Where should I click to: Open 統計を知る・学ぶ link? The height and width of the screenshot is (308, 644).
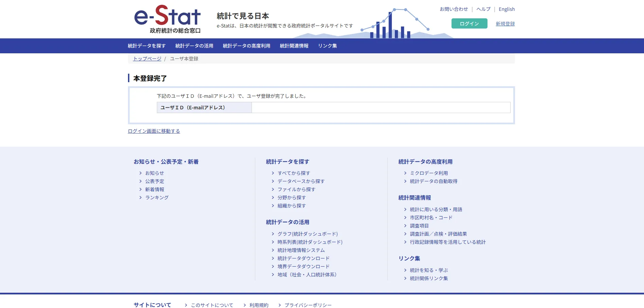point(428,270)
